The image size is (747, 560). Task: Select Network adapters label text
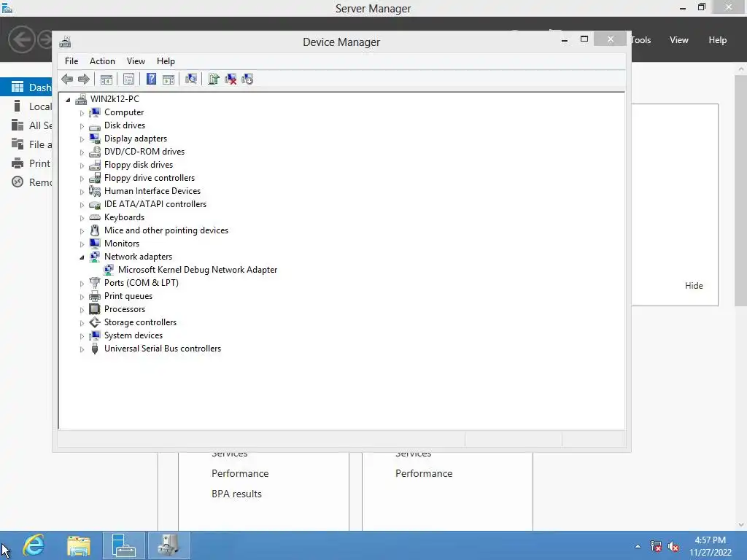138,257
